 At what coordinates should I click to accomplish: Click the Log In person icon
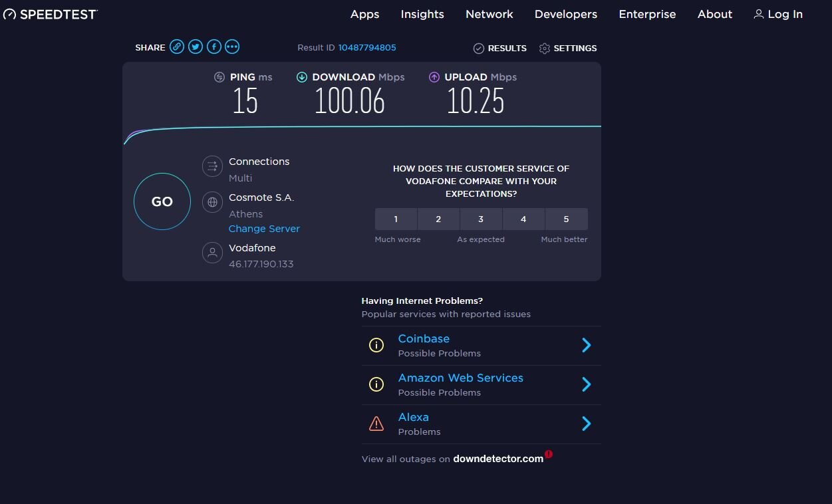pyautogui.click(x=758, y=14)
